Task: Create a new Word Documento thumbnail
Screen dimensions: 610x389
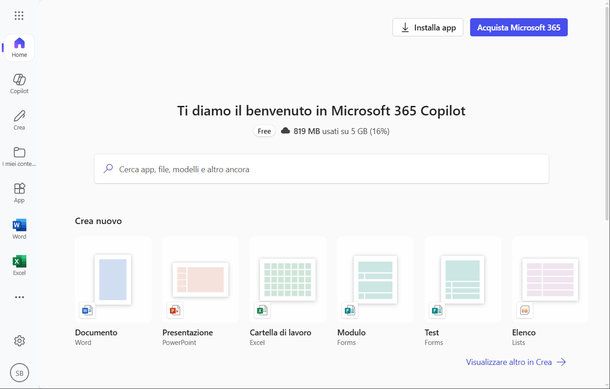Action: (x=113, y=279)
